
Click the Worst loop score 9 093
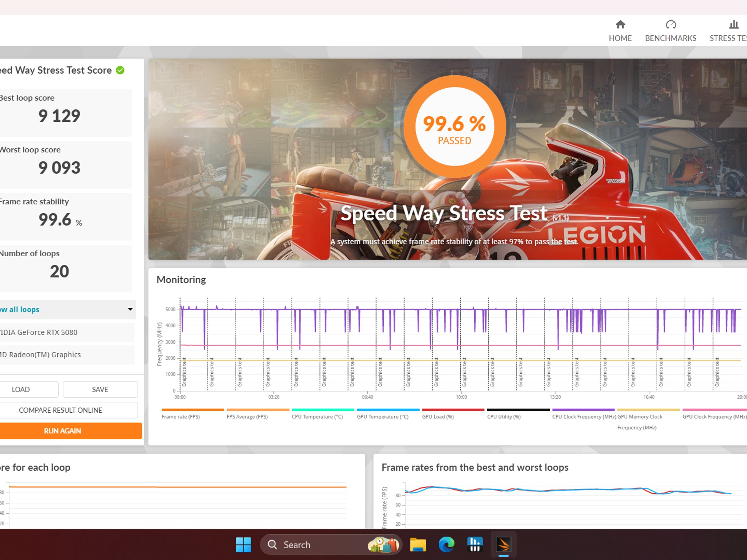tap(59, 168)
